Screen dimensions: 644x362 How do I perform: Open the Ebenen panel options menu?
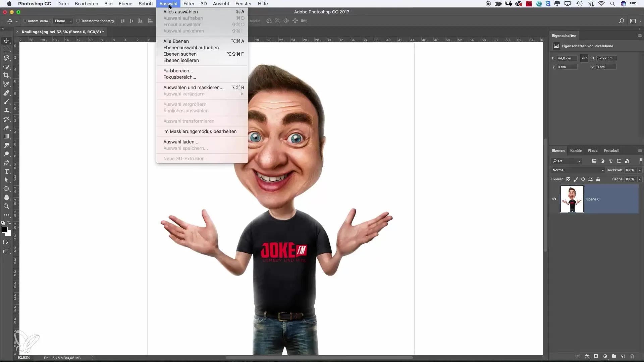[640, 150]
